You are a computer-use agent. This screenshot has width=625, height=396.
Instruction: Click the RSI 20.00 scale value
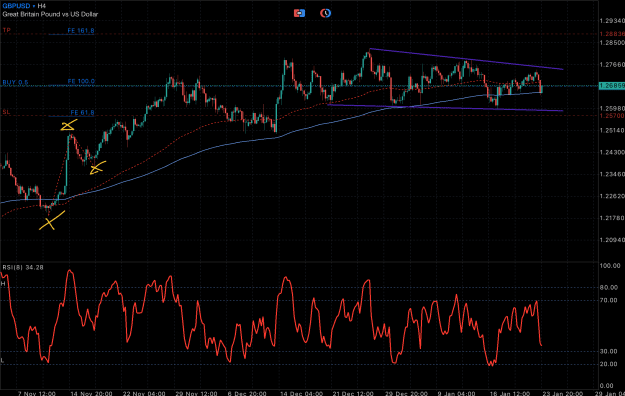(610, 364)
